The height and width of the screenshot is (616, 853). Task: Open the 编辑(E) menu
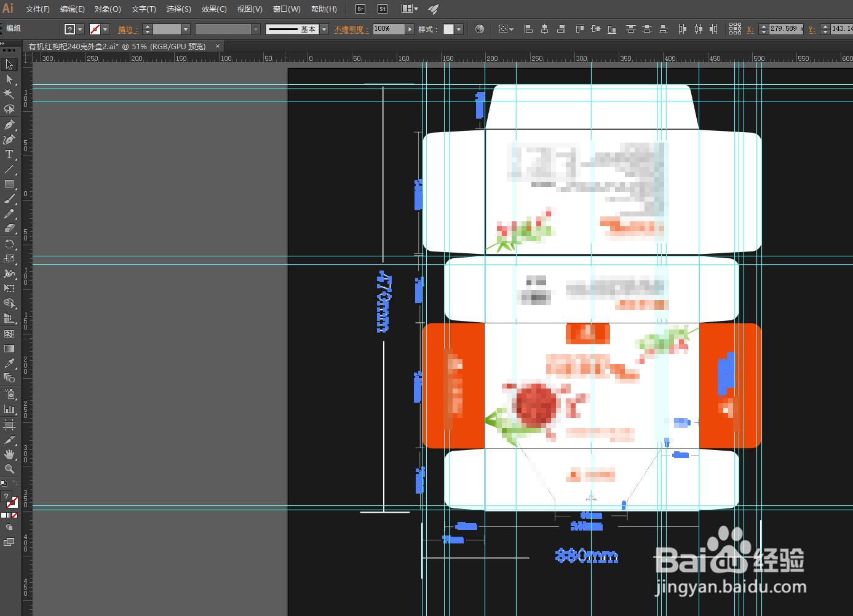[x=73, y=9]
